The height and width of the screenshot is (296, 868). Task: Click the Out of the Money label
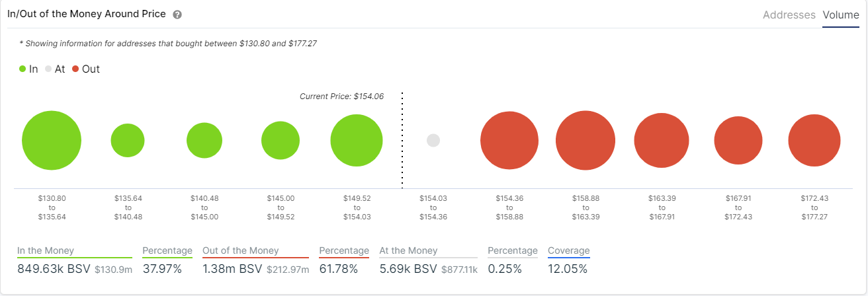pos(241,250)
